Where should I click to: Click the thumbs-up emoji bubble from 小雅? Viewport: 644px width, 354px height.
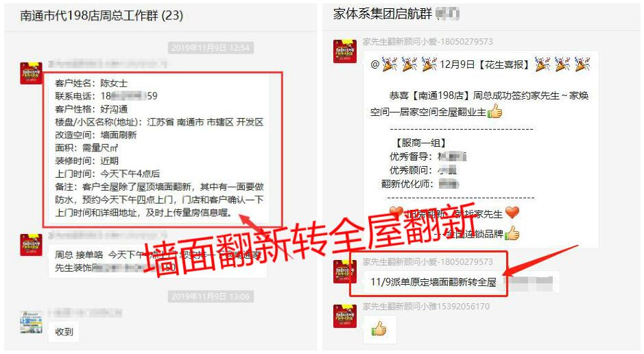(x=380, y=329)
